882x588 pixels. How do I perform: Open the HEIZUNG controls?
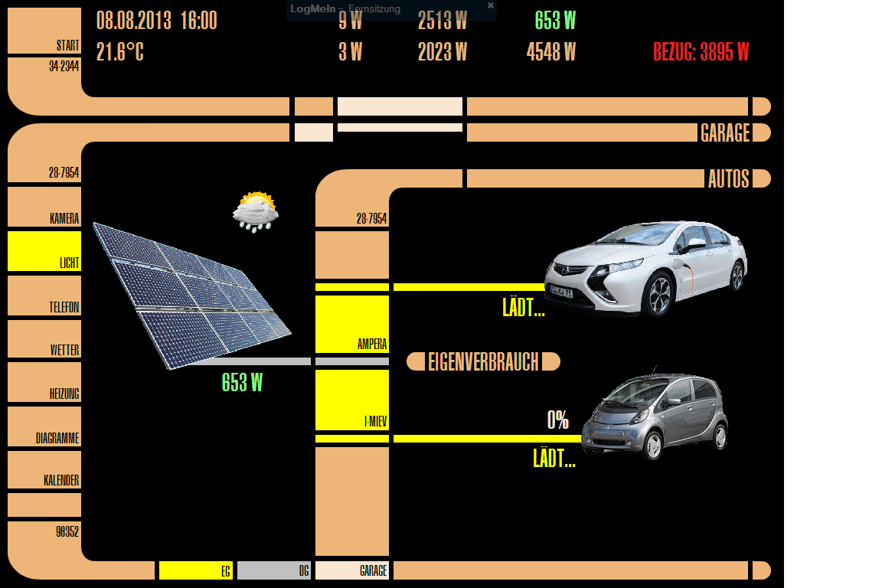(44, 383)
